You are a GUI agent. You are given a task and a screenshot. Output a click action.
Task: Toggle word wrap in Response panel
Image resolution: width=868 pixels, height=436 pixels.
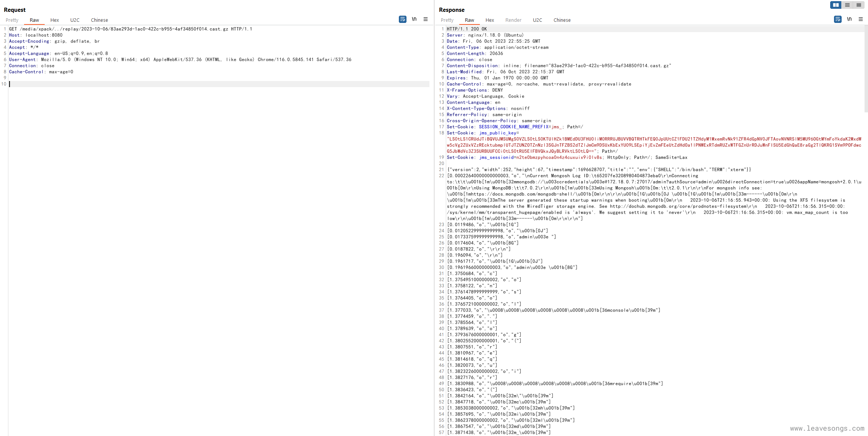837,19
